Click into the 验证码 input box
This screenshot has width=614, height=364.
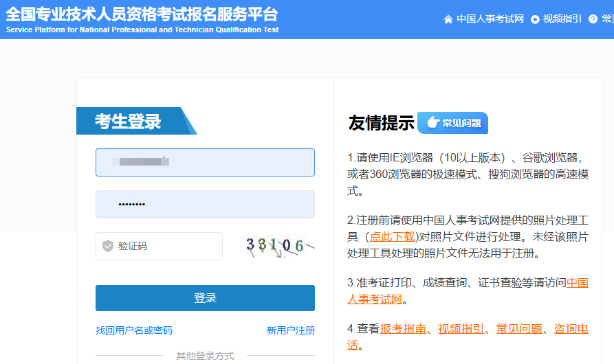[165, 246]
